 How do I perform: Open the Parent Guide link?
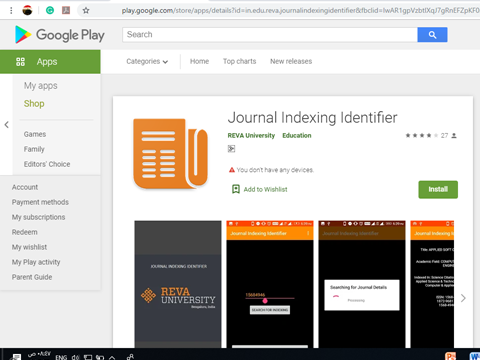coord(32,277)
